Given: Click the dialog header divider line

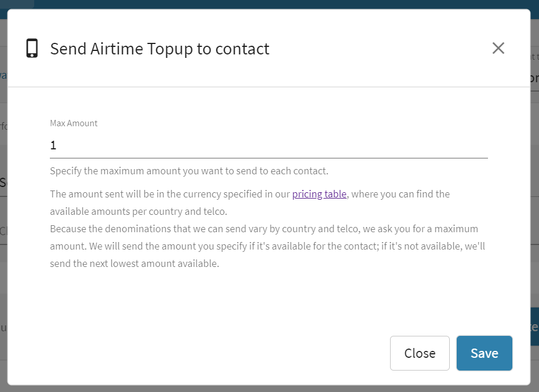Looking at the screenshot, I should pos(269,87).
